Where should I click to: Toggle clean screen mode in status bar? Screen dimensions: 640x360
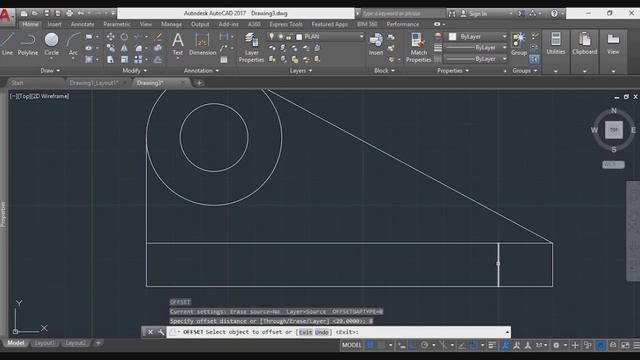click(625, 345)
